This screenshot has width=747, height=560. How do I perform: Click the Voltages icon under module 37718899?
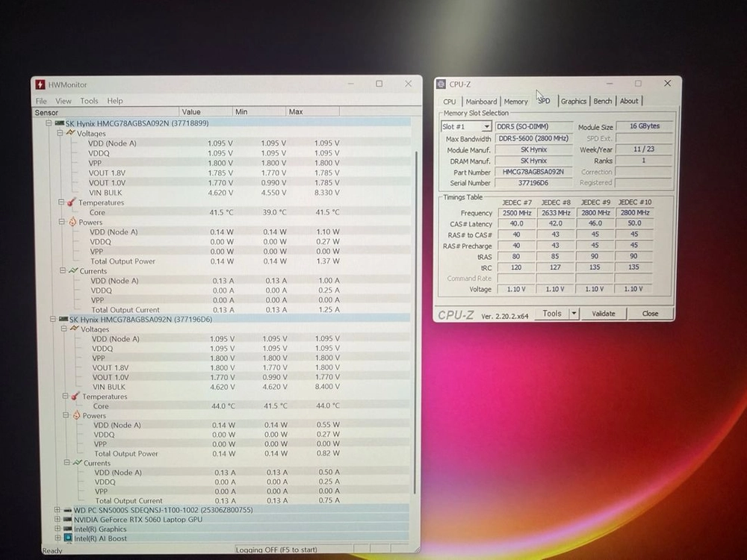pos(70,133)
